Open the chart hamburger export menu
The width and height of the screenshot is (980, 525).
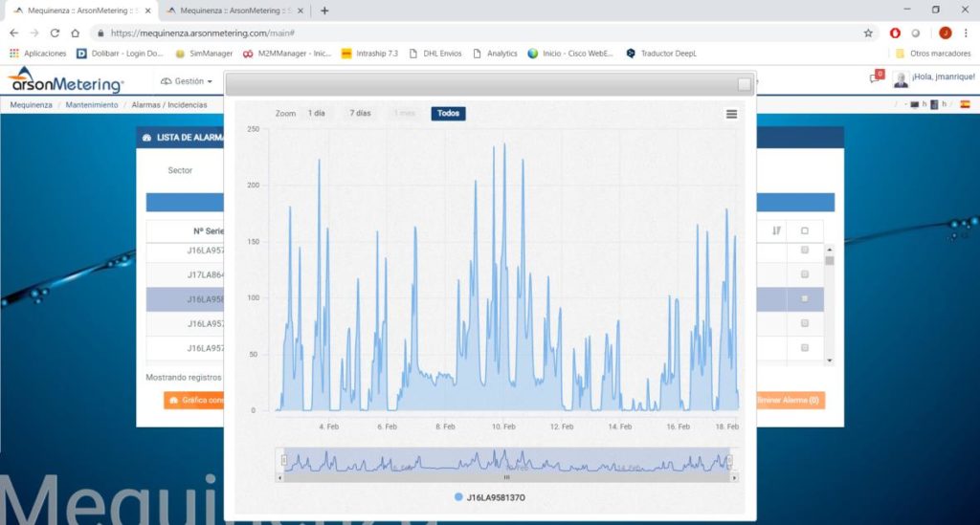click(x=731, y=114)
